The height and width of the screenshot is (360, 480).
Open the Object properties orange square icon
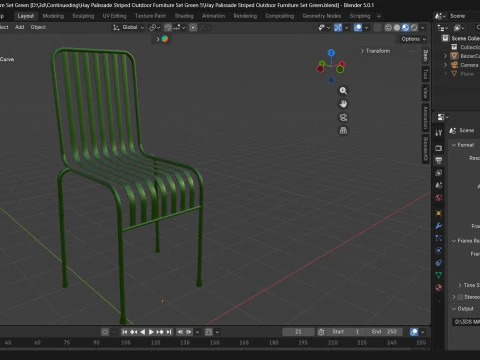(x=439, y=213)
